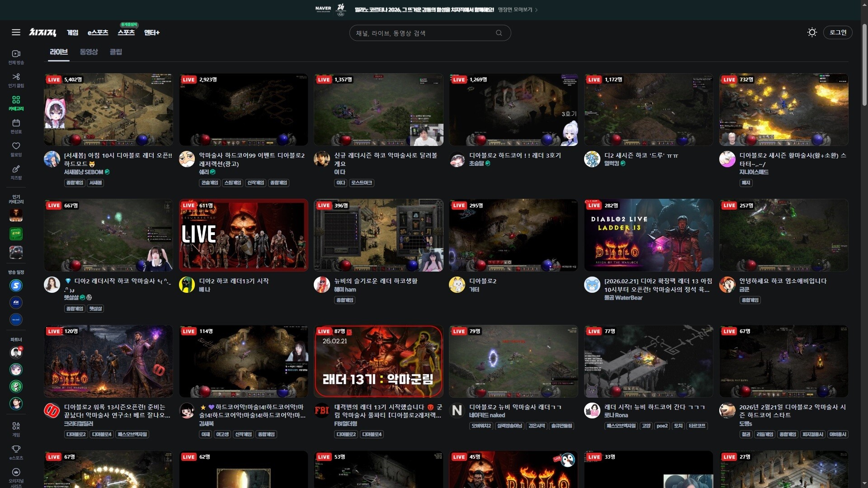Viewport: 868px width, 488px height.
Task: Click the 로스트아크 tag link
Action: [x=361, y=183]
